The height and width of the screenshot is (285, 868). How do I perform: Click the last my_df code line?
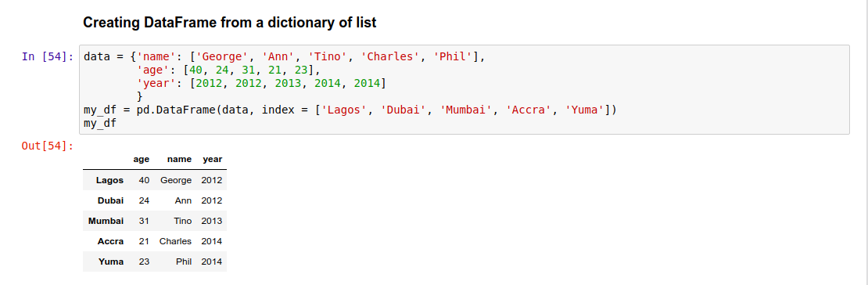(x=100, y=123)
